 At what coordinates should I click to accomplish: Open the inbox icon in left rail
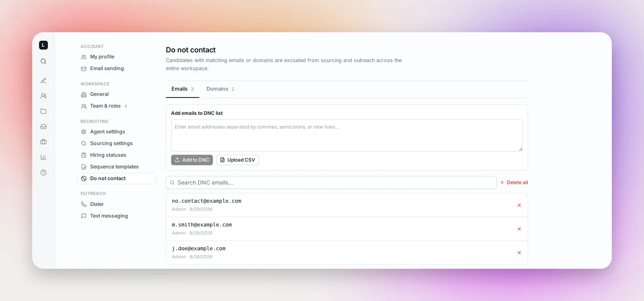[x=43, y=127]
